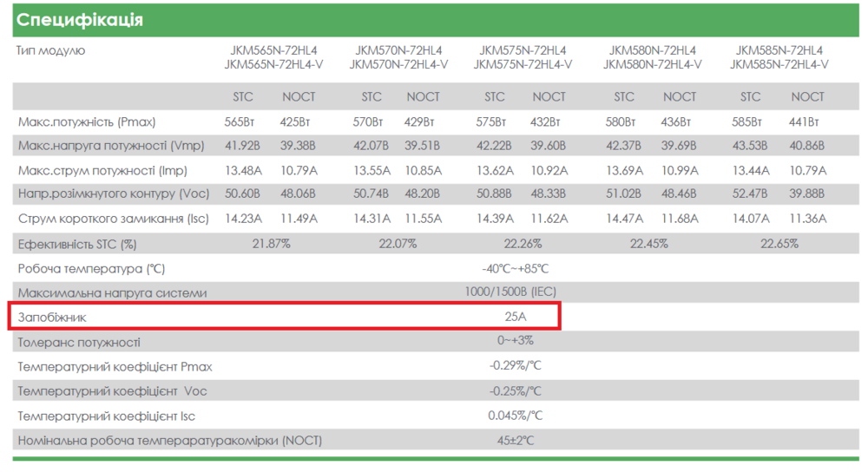
Task: Select the 25A fuse value
Action: (x=516, y=318)
